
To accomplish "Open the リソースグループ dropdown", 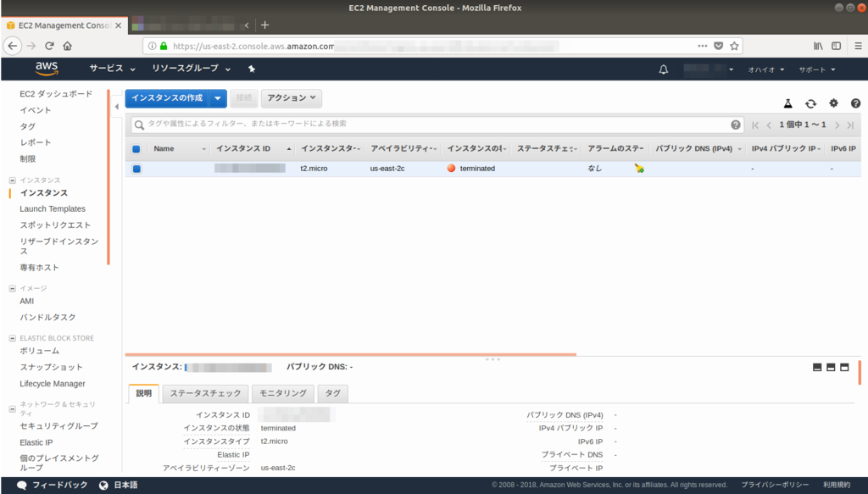I will [191, 69].
